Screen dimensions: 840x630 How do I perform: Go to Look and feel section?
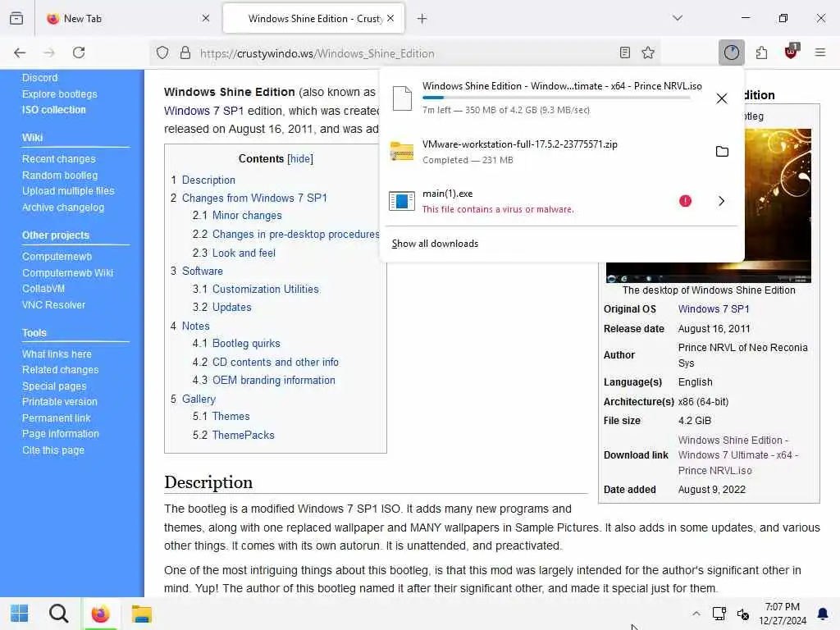tap(244, 253)
